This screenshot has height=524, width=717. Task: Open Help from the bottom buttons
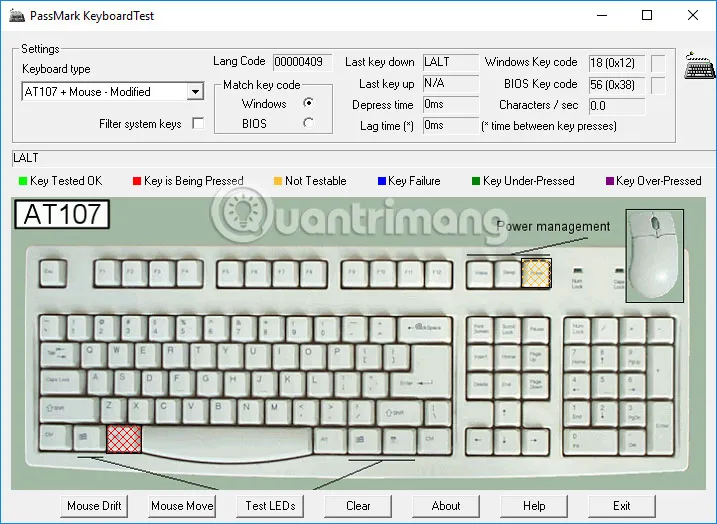534,506
